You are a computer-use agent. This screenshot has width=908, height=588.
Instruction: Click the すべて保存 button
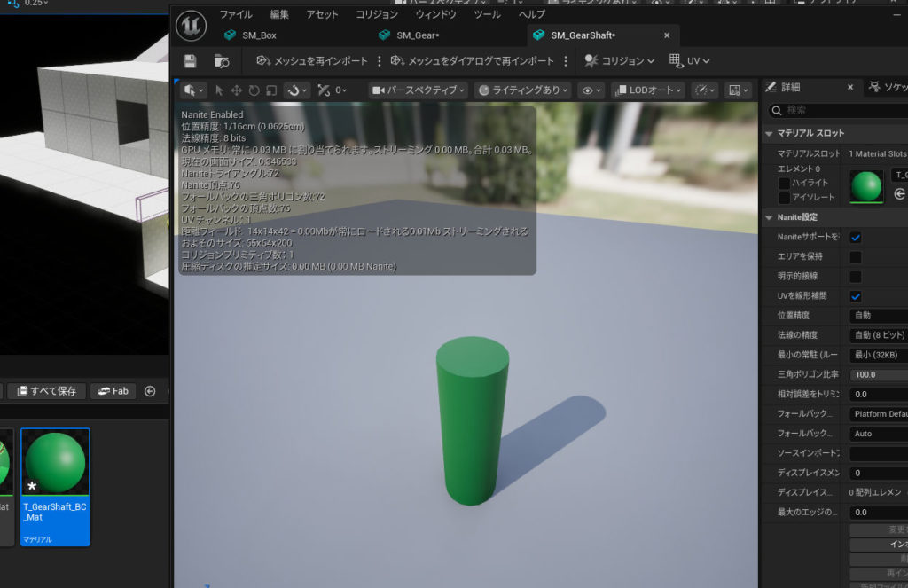[48, 391]
